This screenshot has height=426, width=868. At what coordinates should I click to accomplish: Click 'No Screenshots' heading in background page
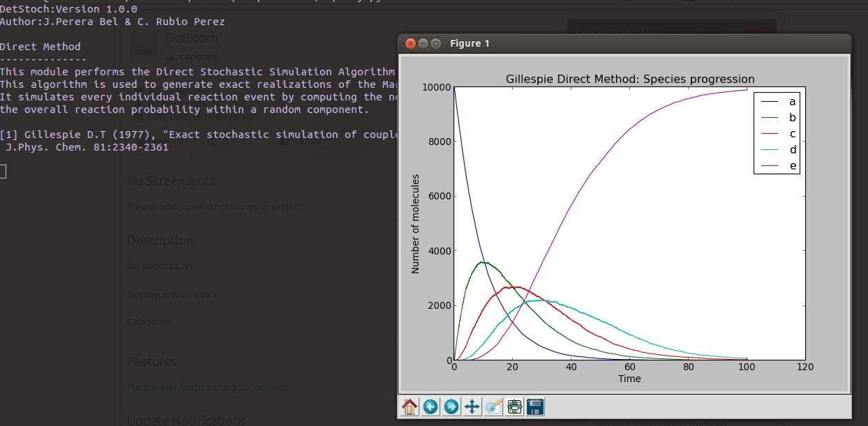171,181
